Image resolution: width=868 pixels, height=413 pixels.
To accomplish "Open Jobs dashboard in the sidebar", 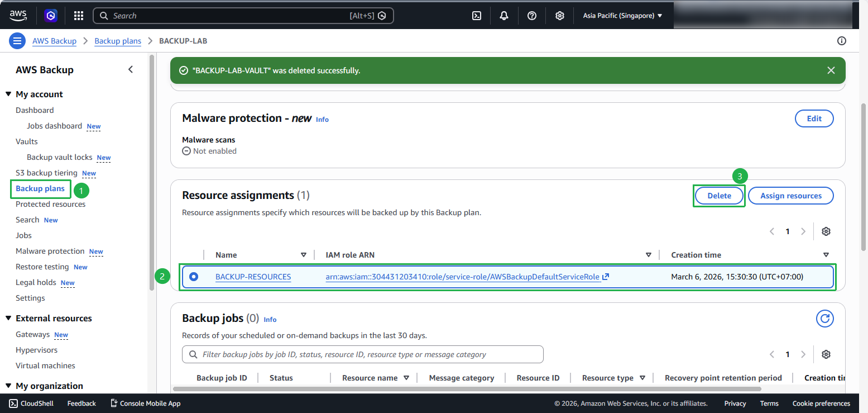I will pyautogui.click(x=54, y=126).
